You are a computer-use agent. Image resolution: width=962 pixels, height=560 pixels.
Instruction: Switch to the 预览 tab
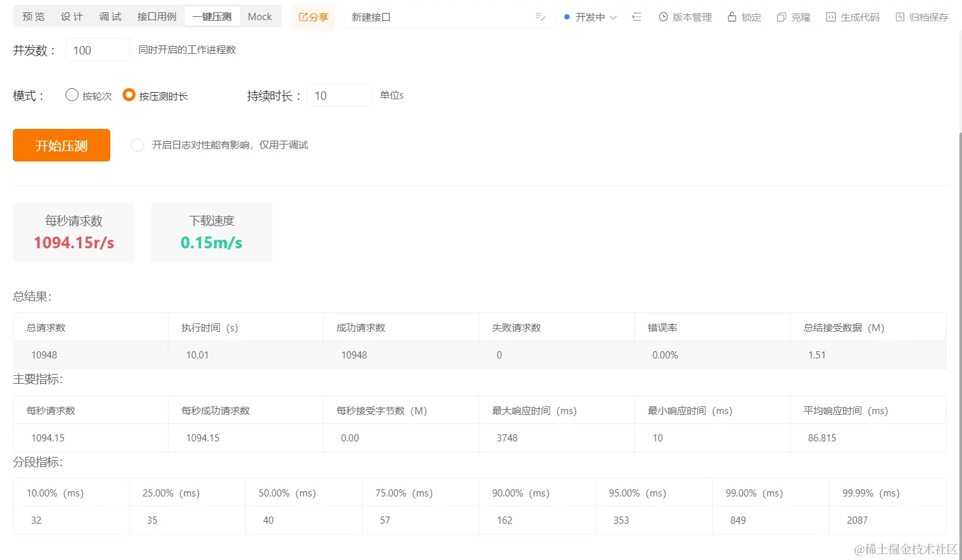(34, 17)
